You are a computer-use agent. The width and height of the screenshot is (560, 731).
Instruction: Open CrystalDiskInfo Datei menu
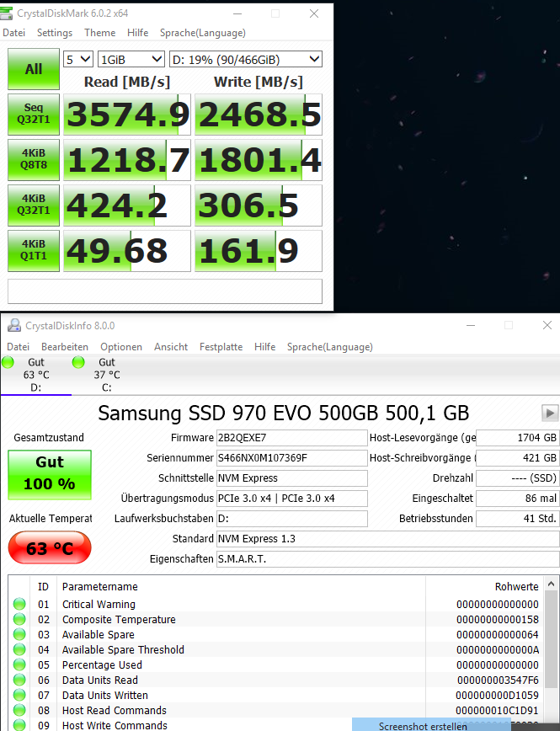click(19, 347)
